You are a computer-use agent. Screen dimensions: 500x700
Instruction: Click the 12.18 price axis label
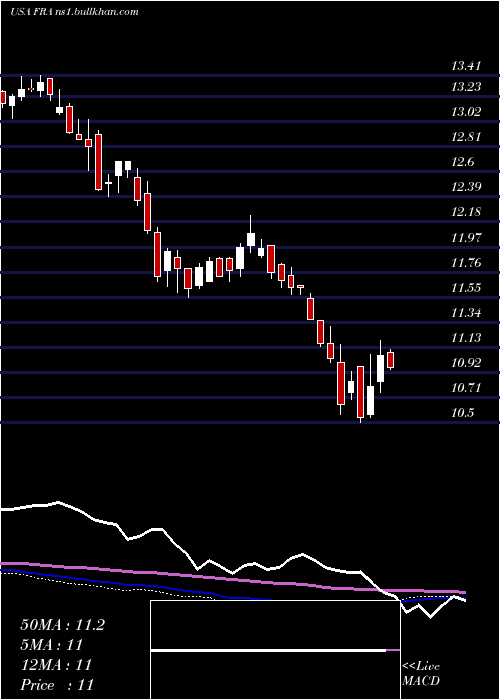pyautogui.click(x=466, y=212)
